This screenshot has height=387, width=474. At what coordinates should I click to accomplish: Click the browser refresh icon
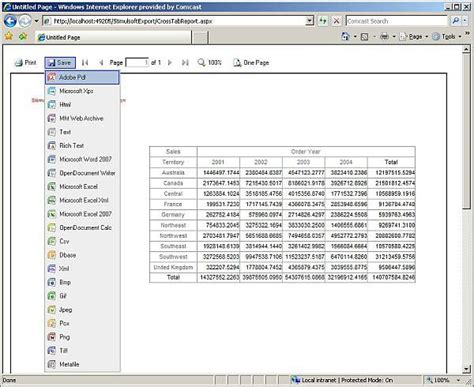coord(323,21)
